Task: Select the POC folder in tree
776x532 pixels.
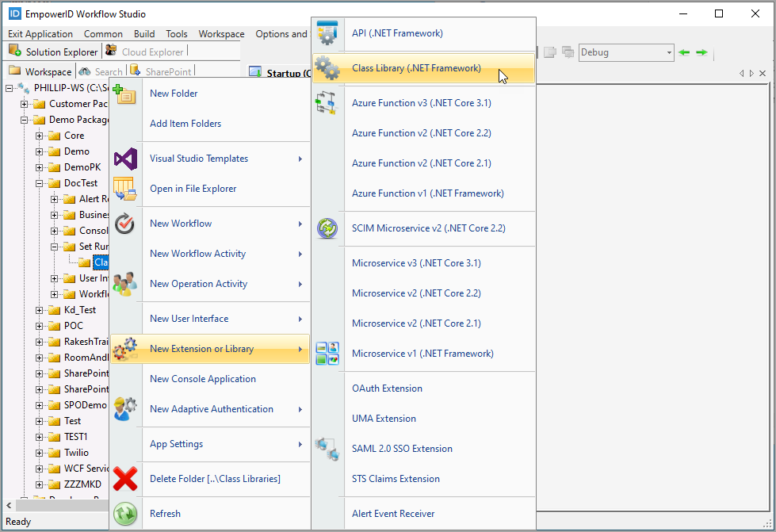Action: coord(73,326)
